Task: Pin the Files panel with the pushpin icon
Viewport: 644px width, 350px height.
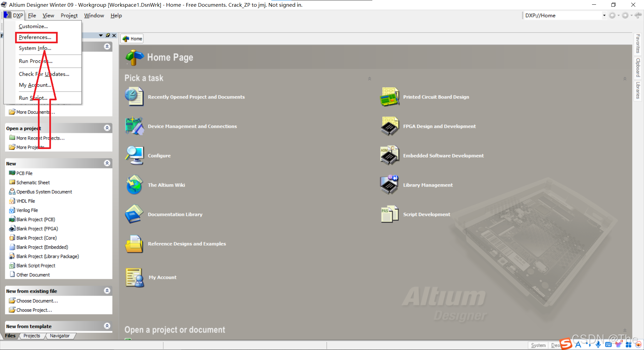Action: [108, 35]
